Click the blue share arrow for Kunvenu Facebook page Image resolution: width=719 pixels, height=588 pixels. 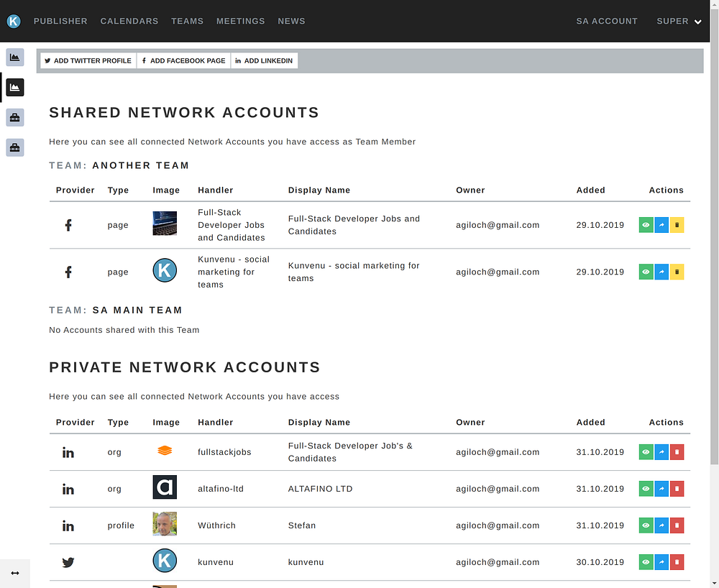[661, 272]
